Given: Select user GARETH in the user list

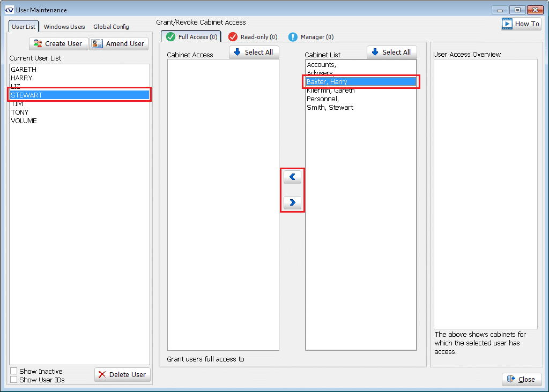Looking at the screenshot, I should 79,69.
